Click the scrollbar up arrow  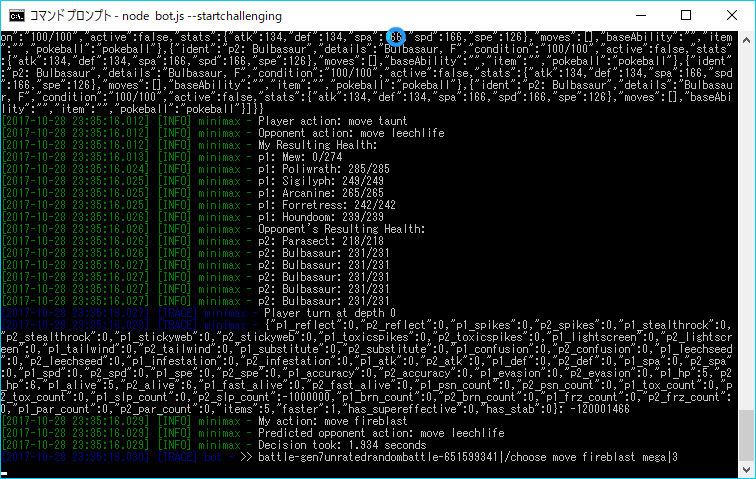746,41
